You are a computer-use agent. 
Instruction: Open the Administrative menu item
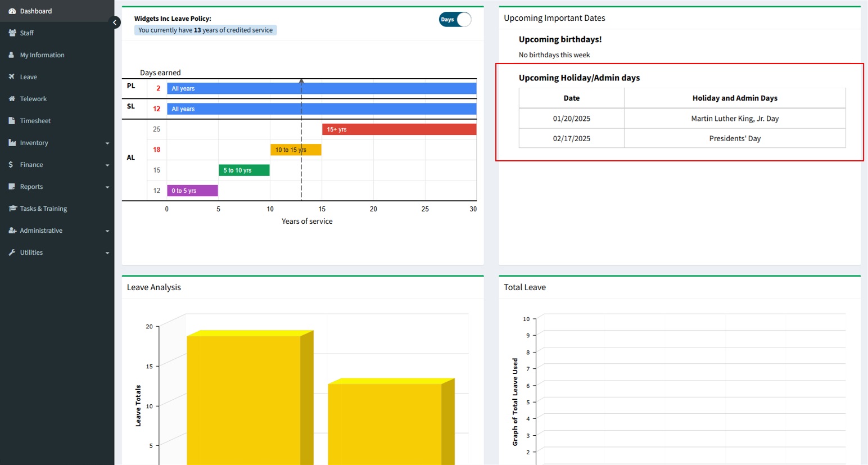pos(41,231)
